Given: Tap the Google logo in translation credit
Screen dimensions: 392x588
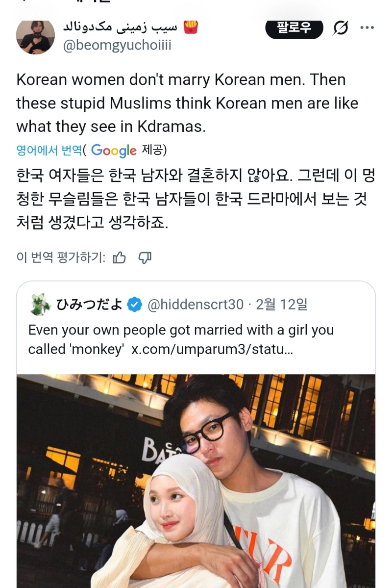Looking at the screenshot, I should (114, 151).
